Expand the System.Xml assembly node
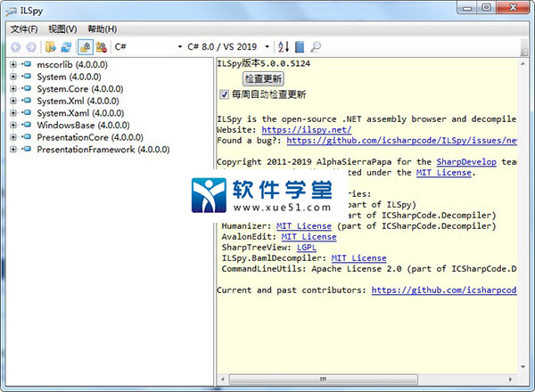535x392 pixels. (x=13, y=101)
